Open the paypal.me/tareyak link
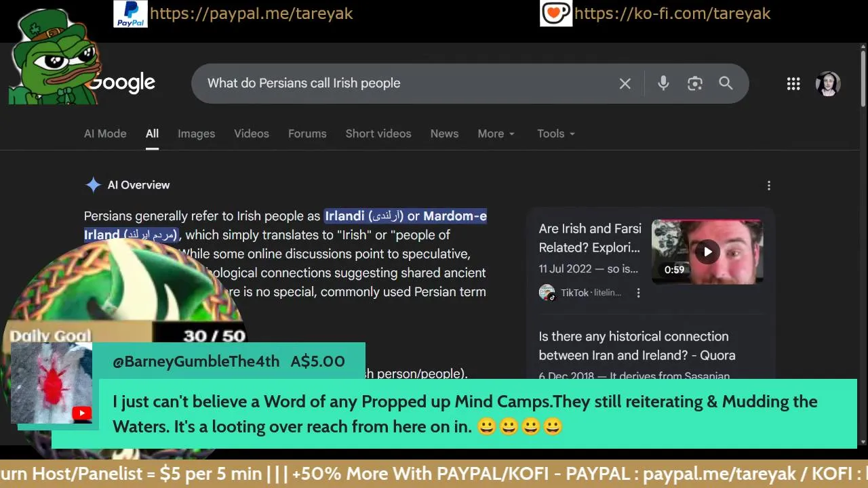Screen dimensions: 868x488 point(251,13)
